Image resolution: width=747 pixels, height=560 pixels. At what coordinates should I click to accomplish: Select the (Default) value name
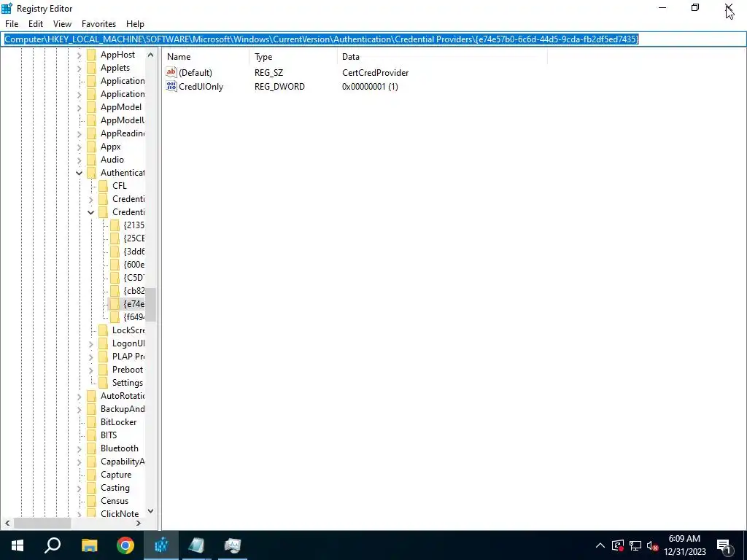tap(196, 73)
